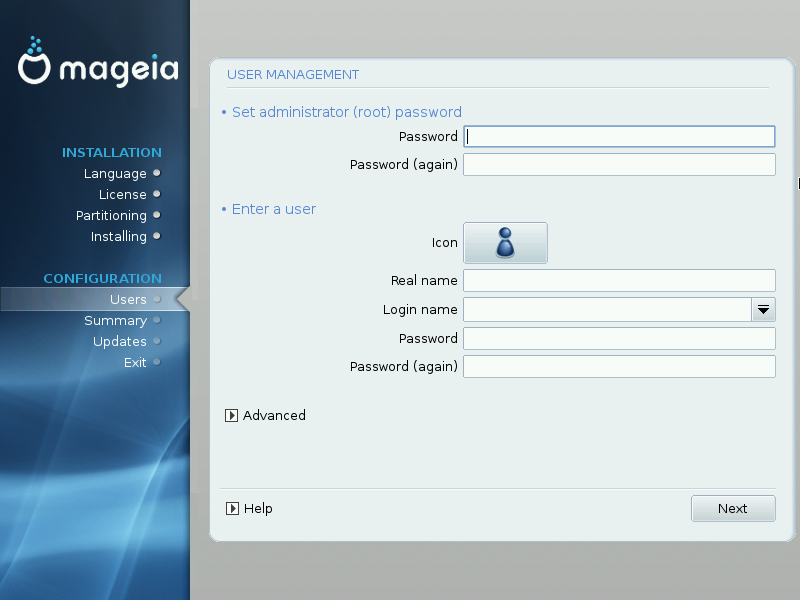Screen dimensions: 800x600
Task: Click the Summary step in sidebar
Action: [115, 321]
